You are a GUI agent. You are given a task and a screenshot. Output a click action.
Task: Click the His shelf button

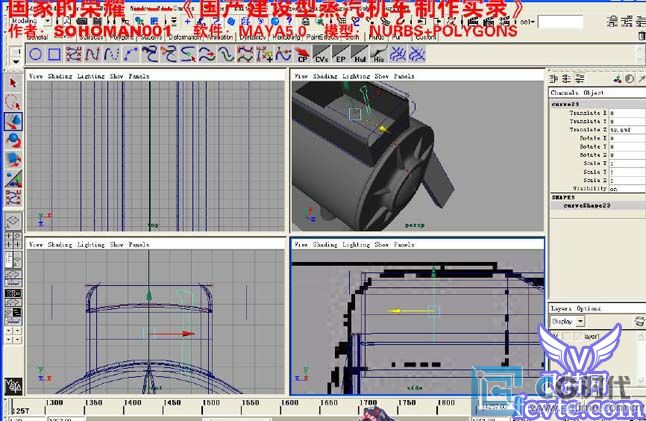(x=379, y=54)
